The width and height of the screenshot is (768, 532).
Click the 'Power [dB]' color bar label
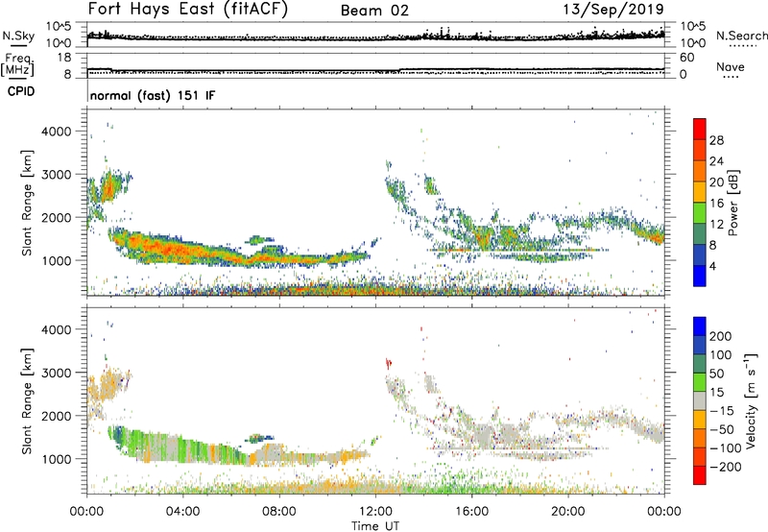click(x=732, y=203)
